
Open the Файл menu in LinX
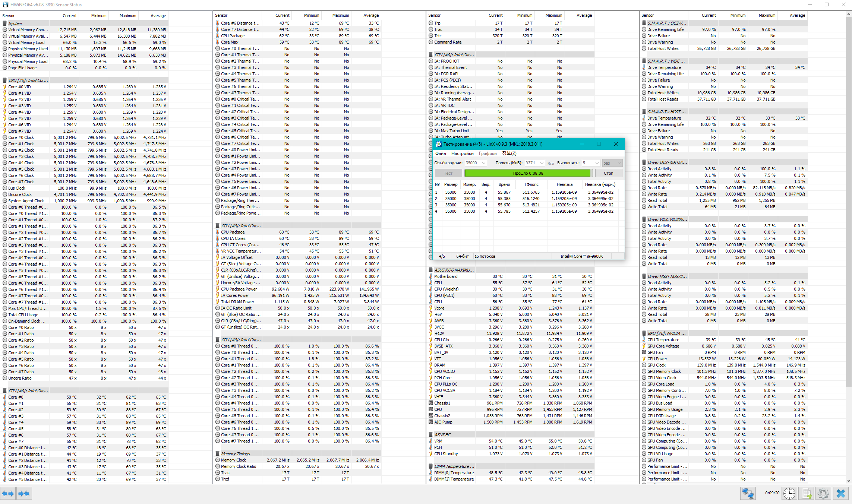441,153
